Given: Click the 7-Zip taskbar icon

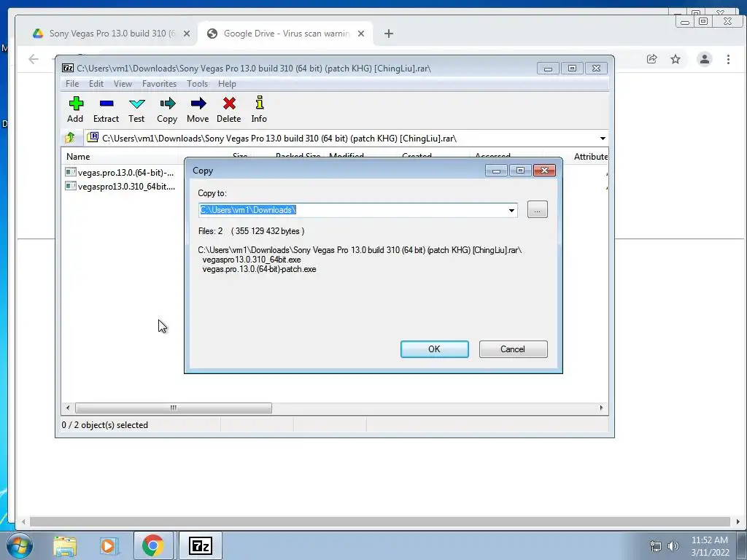Looking at the screenshot, I should coord(200,545).
